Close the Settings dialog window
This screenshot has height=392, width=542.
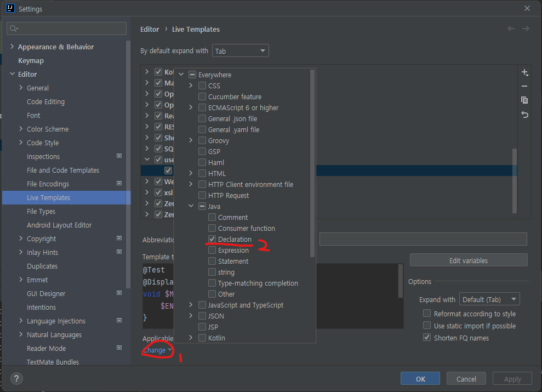(x=527, y=8)
